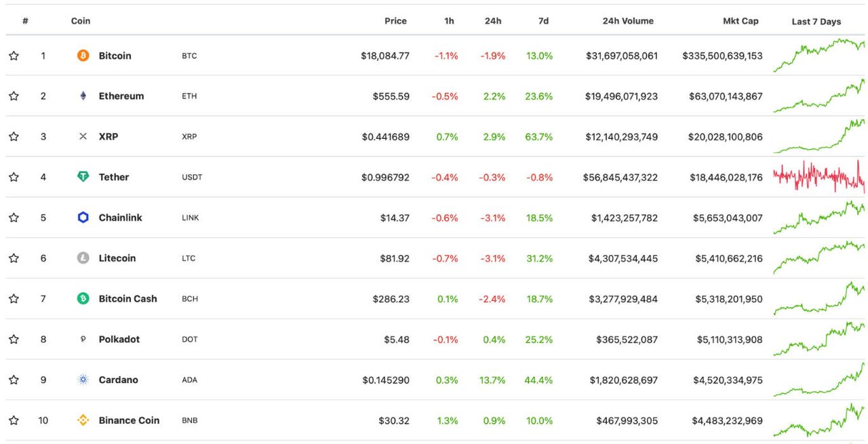The image size is (868, 444).
Task: Sort by the 24h change header
Action: coord(493,21)
